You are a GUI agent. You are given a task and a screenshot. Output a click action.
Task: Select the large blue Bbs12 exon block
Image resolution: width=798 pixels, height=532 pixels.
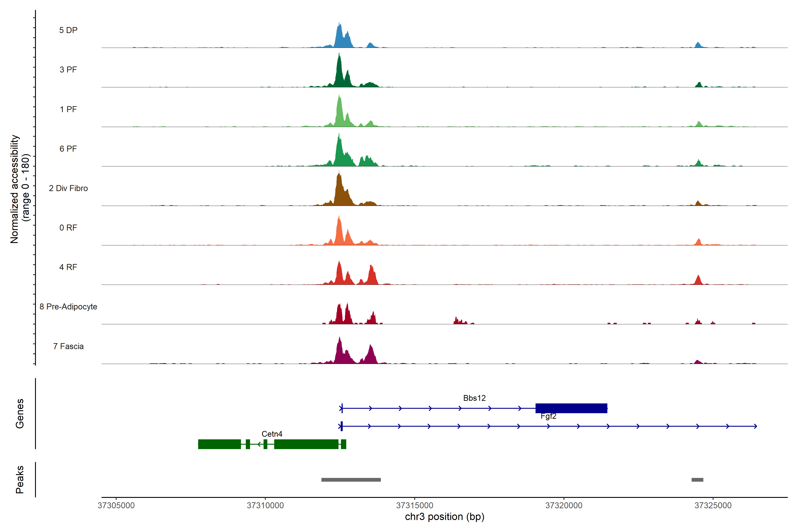tap(571, 408)
